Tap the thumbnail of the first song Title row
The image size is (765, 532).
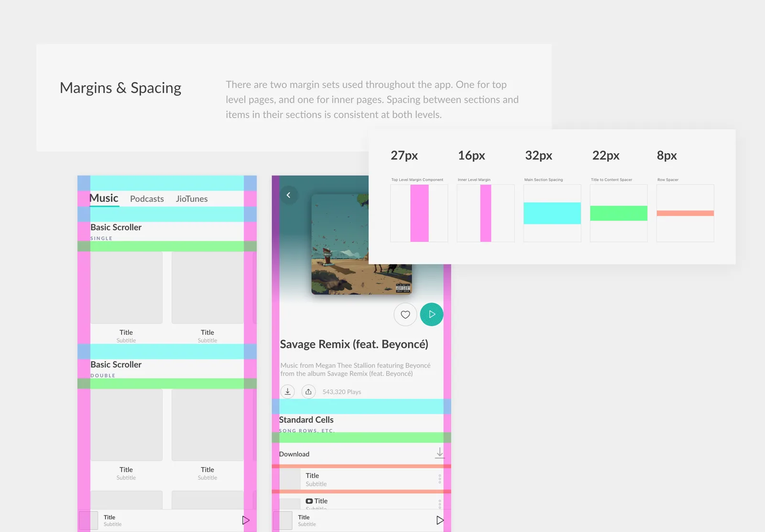tap(290, 479)
